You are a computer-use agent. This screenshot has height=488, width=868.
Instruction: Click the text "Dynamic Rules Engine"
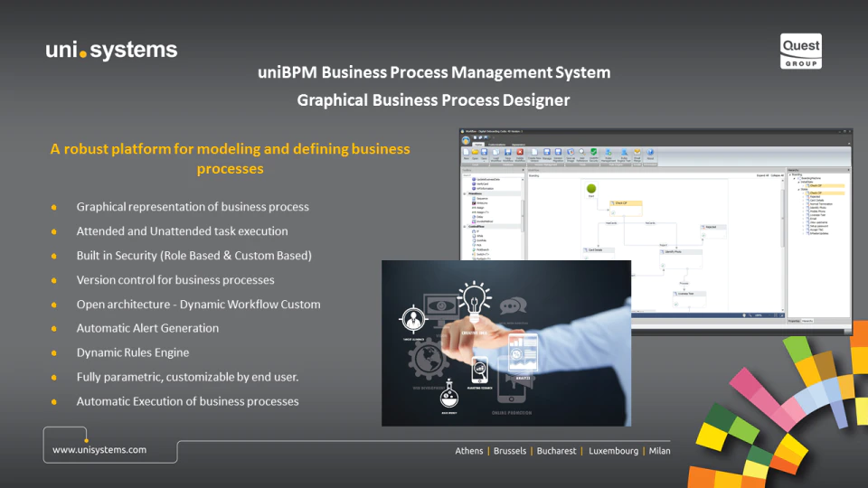[x=133, y=352]
